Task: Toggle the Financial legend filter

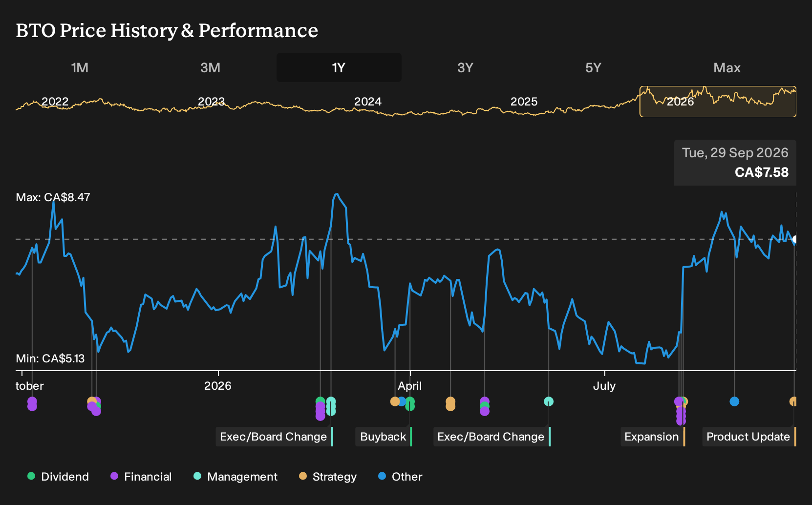Action: pos(141,477)
